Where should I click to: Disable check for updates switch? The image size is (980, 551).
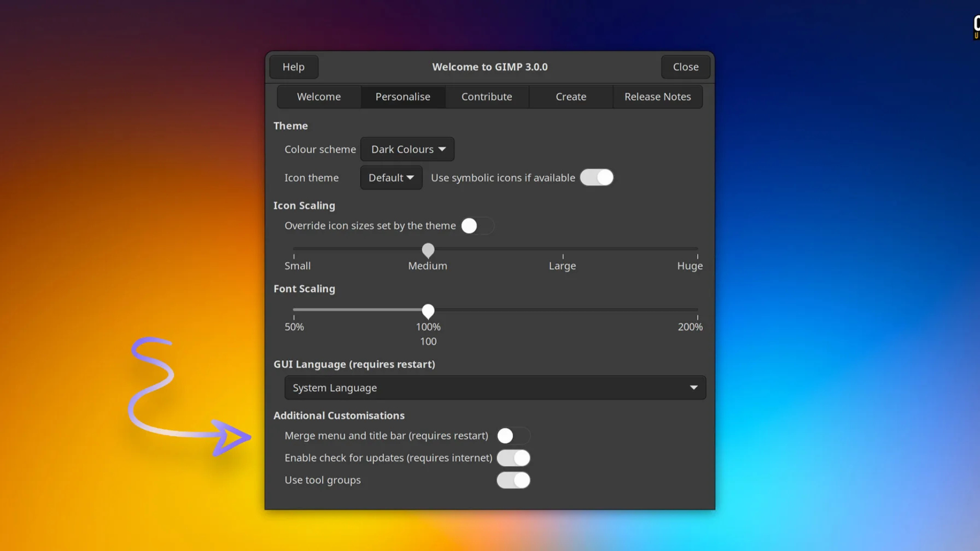[513, 458]
